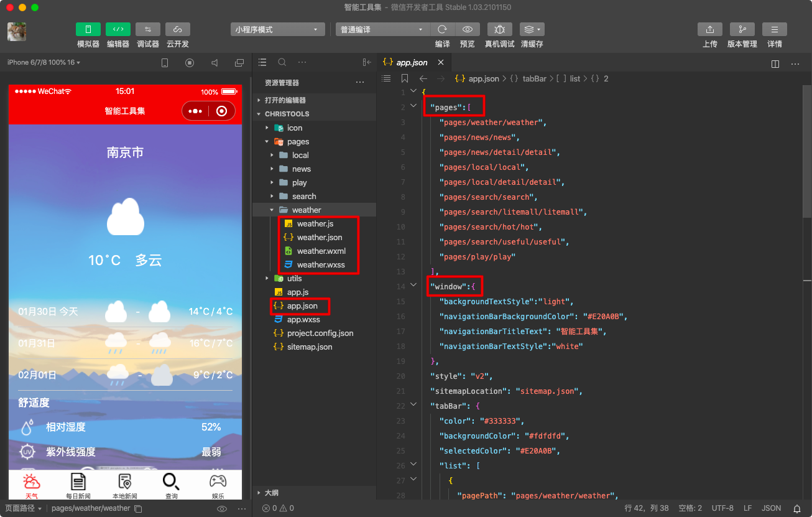Screen dimensions: 812x517
Task: Collapse the sidebar panel icon
Action: tap(367, 62)
